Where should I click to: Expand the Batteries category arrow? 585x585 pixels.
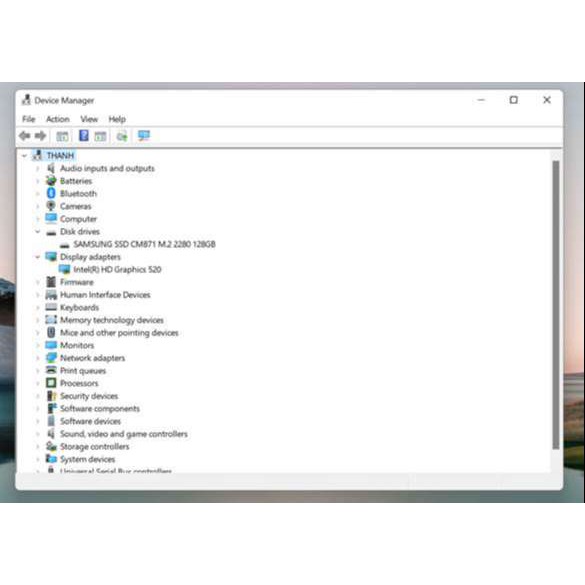pyautogui.click(x=38, y=181)
